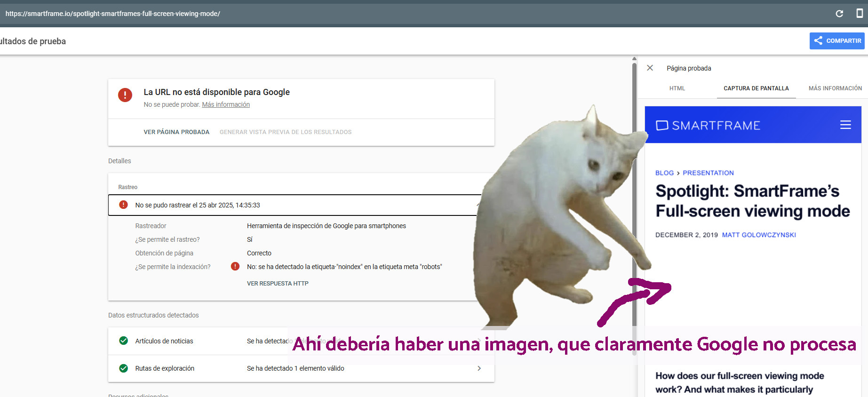Open the MÁS INFORMACIÓN tab
Image resolution: width=868 pixels, height=397 pixels.
pyautogui.click(x=835, y=88)
